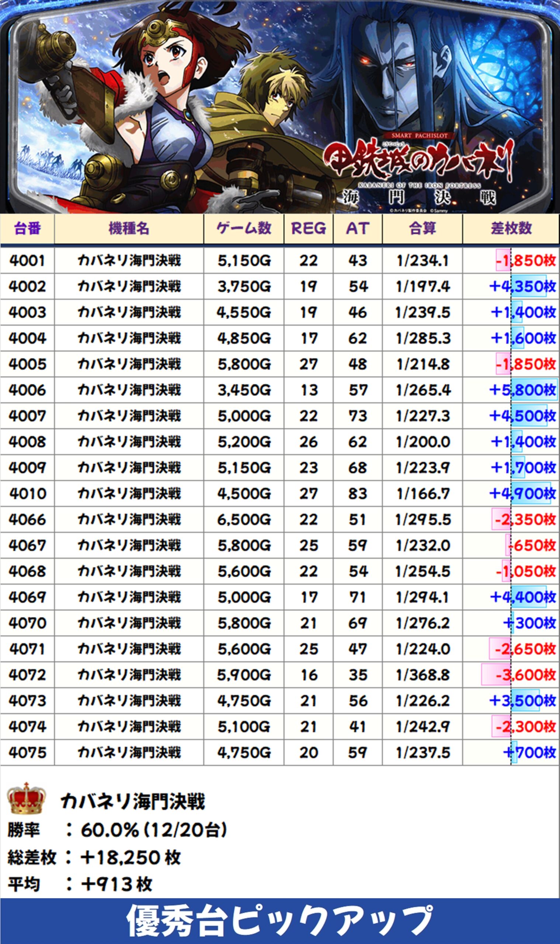The width and height of the screenshot is (560, 944).
Task: Click the 優秀台ピックアップ banner
Action: [x=280, y=922]
